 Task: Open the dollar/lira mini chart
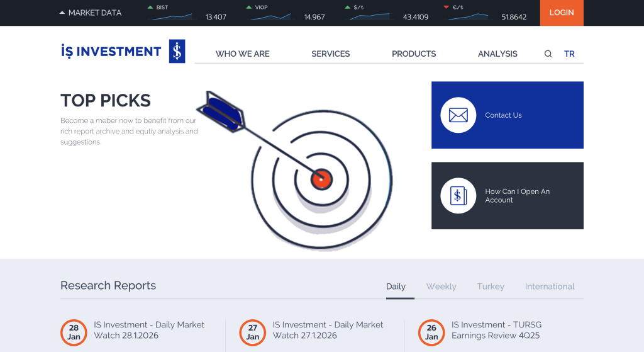tap(370, 17)
